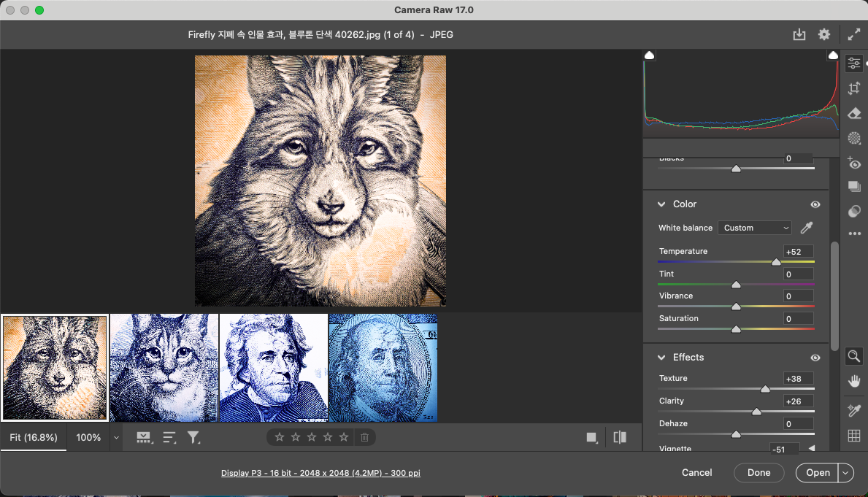Screen dimensions: 868x497
Task: Pick the White Balance eyedropper tool
Action: [807, 228]
